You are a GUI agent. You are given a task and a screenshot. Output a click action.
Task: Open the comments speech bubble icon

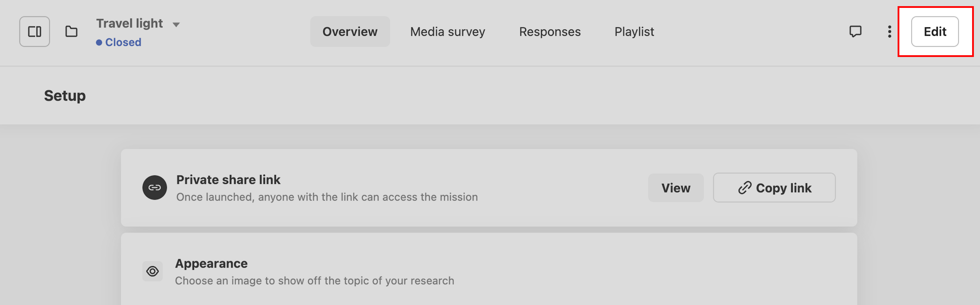[855, 32]
